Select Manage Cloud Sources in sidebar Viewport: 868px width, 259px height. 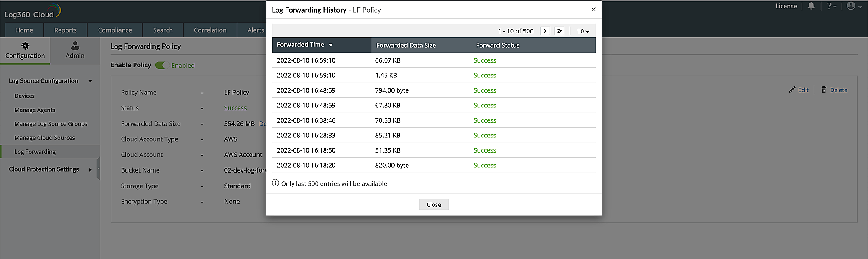[45, 138]
